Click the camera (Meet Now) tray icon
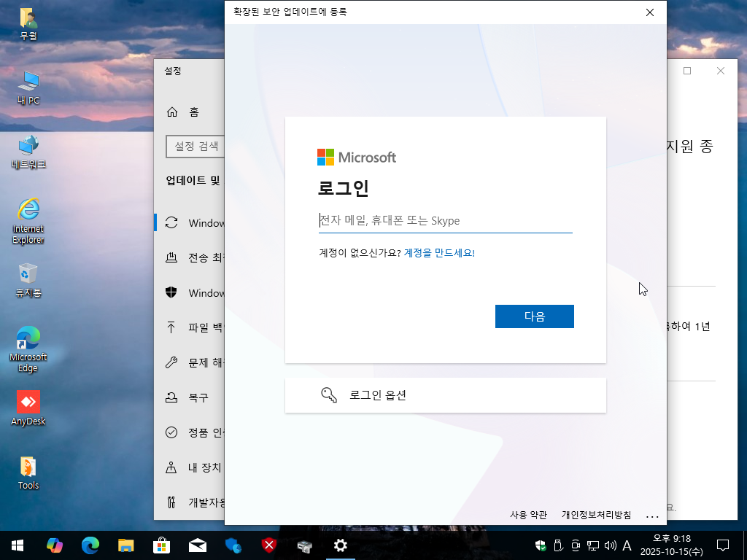 576,545
